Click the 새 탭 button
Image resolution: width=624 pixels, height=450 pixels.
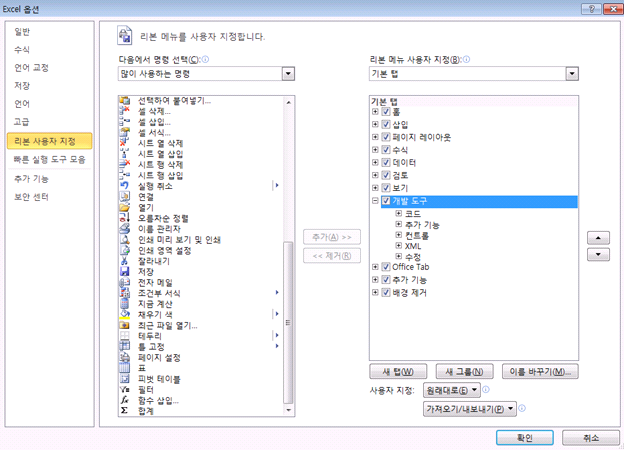(x=398, y=372)
